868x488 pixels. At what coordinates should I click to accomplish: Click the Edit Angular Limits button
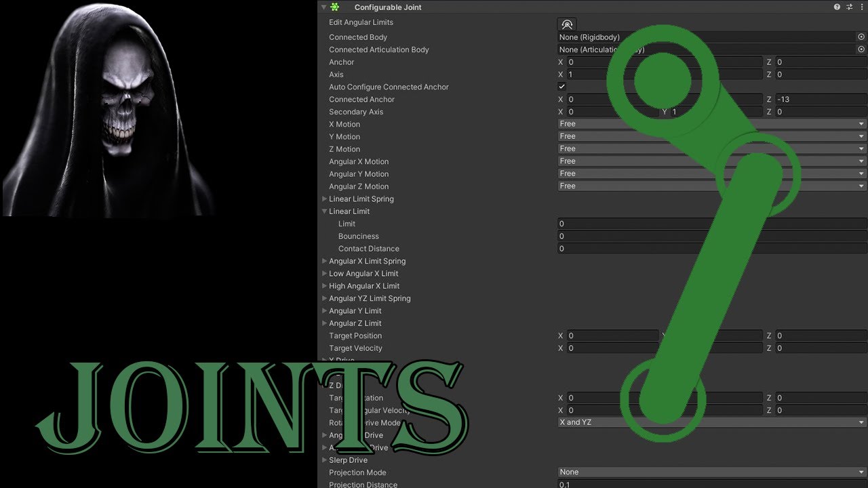(567, 24)
